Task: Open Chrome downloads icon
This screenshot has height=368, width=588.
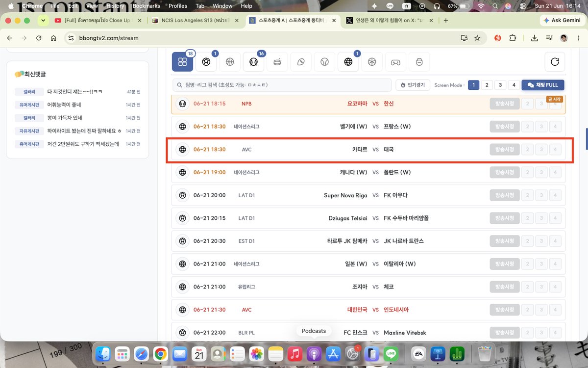Action: tap(534, 38)
